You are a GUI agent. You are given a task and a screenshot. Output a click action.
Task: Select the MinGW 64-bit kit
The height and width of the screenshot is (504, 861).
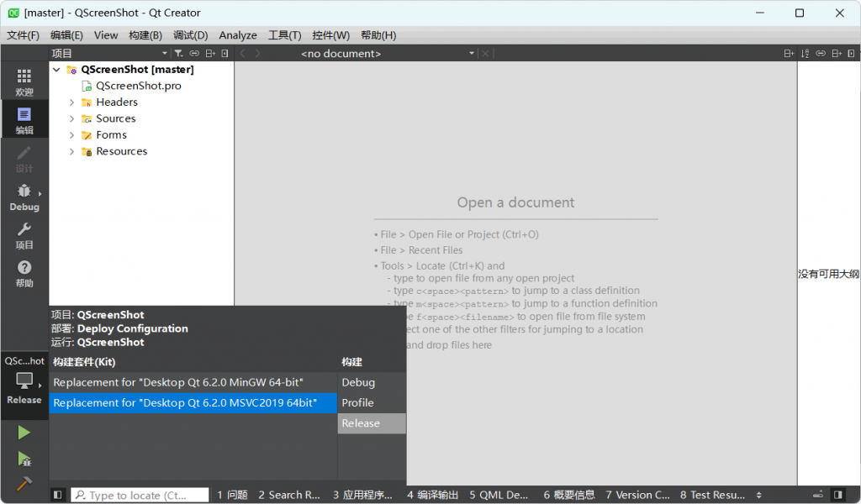coord(193,382)
